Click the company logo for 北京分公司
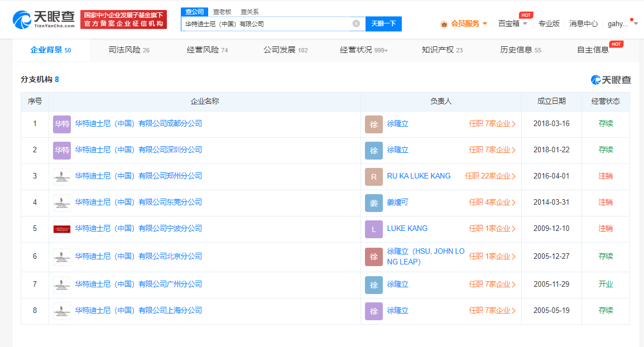 [x=62, y=257]
